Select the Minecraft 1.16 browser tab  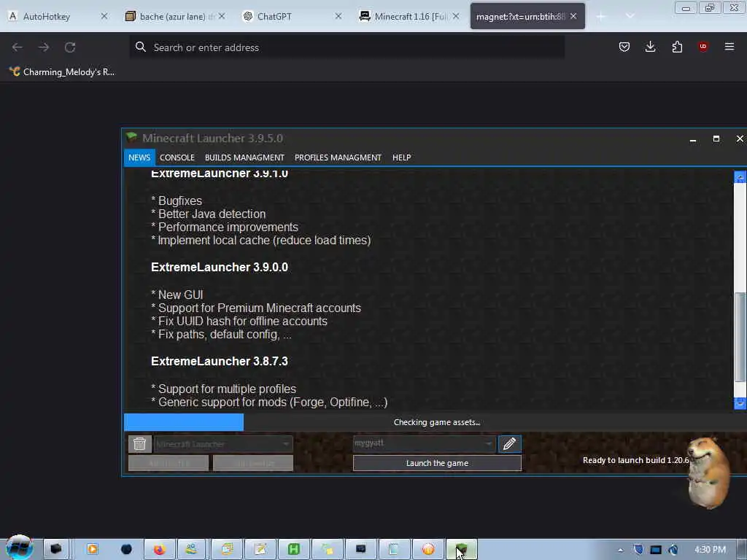[411, 17]
